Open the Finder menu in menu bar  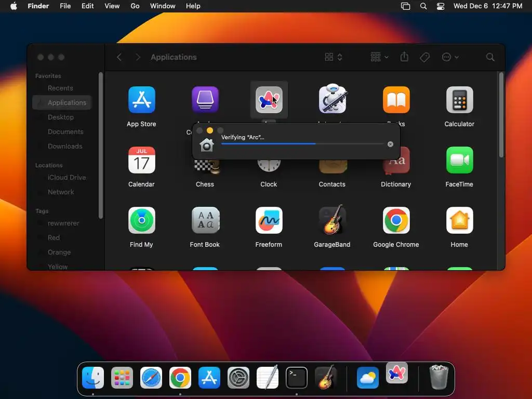click(x=38, y=6)
